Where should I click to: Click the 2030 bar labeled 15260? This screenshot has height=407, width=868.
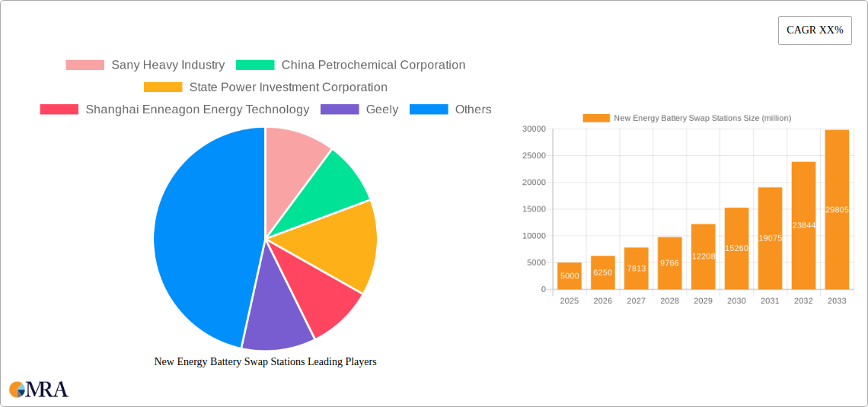click(x=737, y=248)
